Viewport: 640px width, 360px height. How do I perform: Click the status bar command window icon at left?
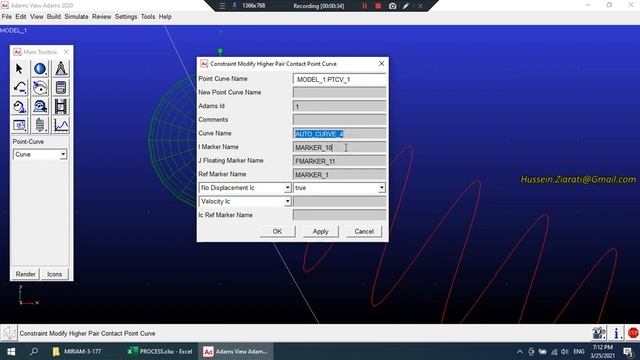tap(9, 333)
